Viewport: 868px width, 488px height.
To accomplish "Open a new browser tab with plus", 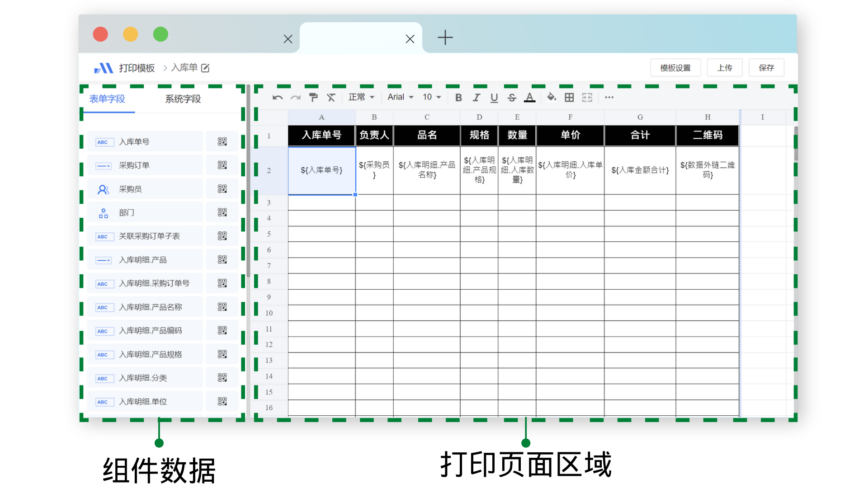I will (445, 38).
